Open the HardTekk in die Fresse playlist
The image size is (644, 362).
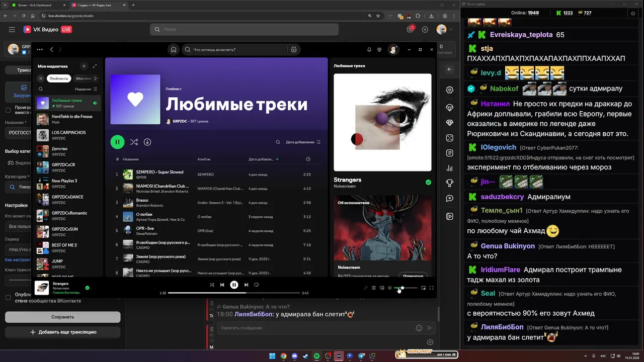[68, 119]
